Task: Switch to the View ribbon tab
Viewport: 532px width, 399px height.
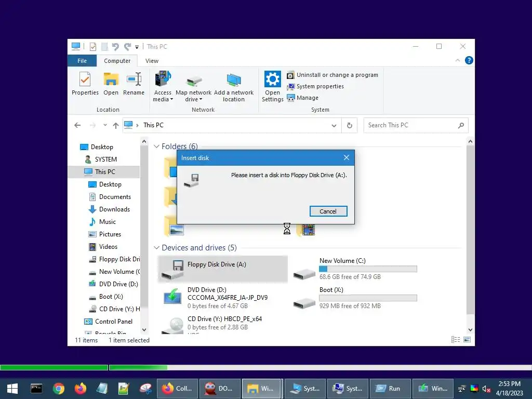Action: coord(152,61)
